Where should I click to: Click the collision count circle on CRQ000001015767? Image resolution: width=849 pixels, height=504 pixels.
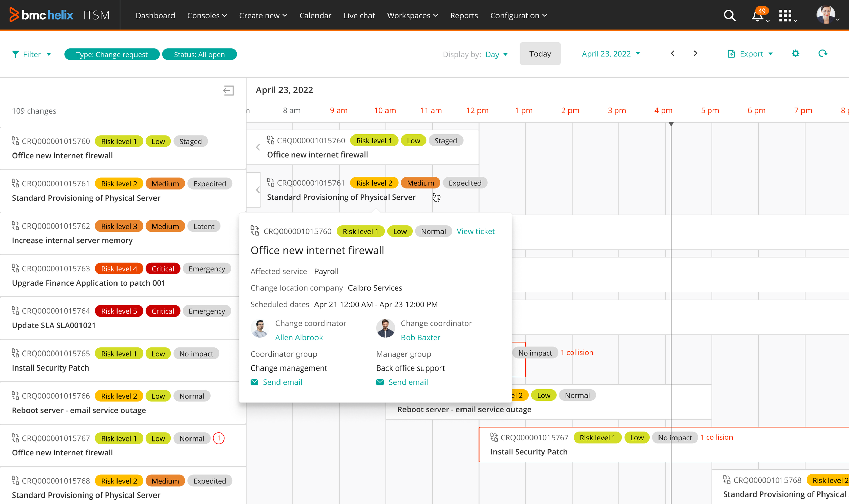click(x=219, y=438)
